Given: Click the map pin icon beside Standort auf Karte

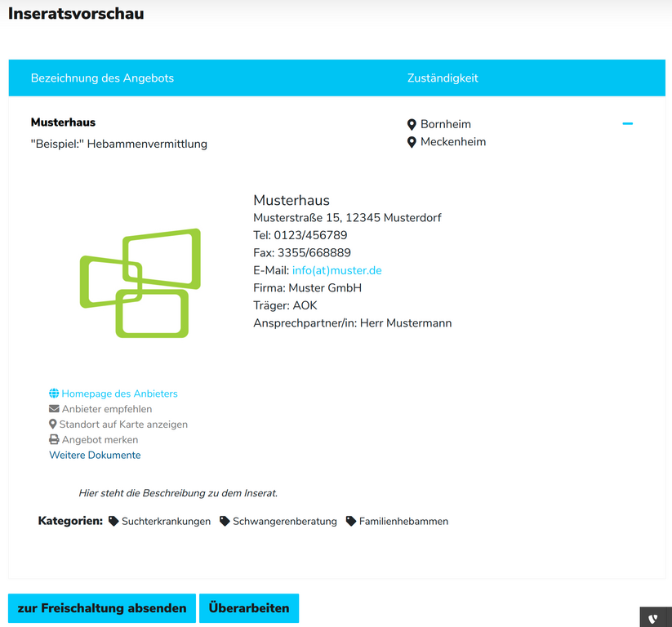Looking at the screenshot, I should (53, 425).
